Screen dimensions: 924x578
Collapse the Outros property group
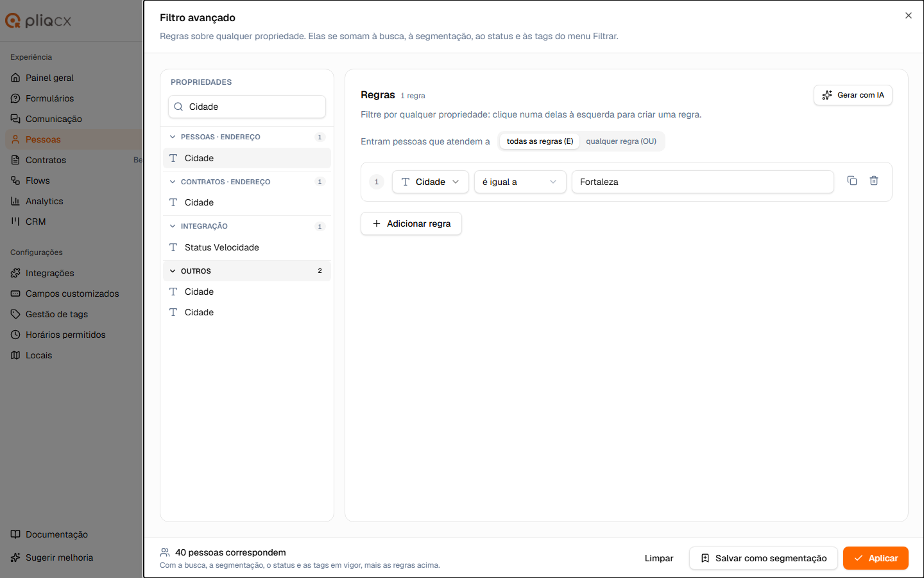pyautogui.click(x=247, y=271)
